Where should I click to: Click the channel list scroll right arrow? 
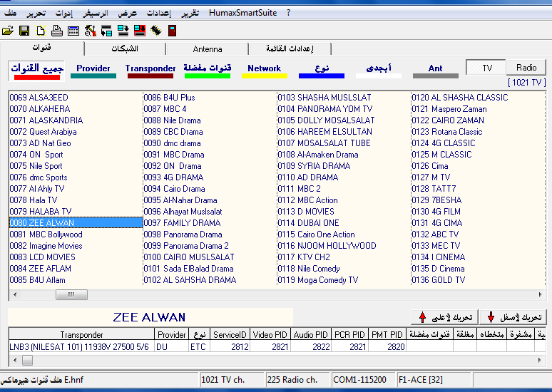click(541, 294)
